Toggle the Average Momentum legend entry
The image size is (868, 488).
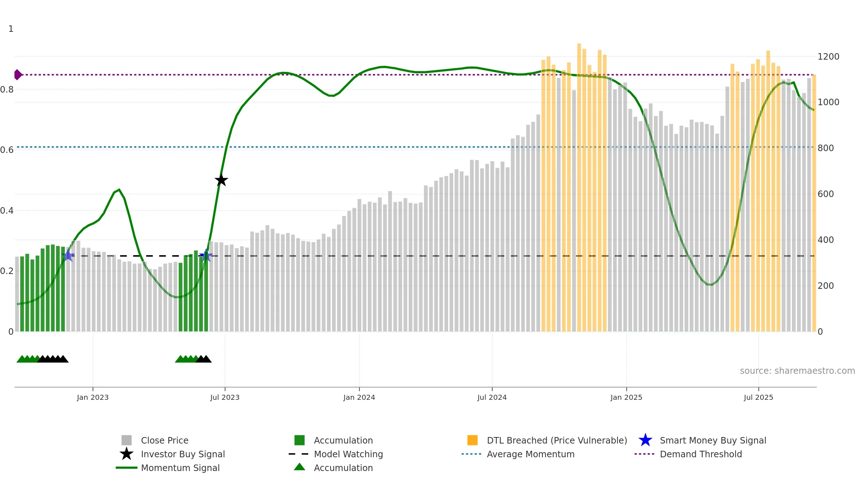point(518,454)
